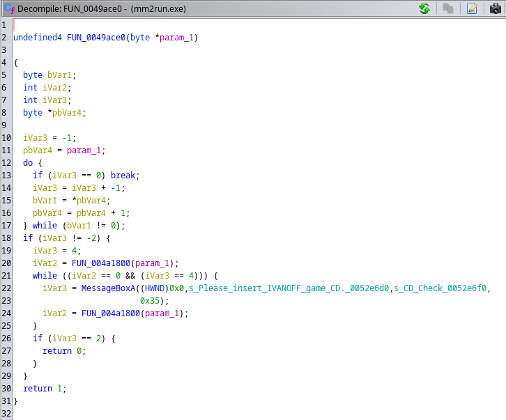This screenshot has width=506, height=420.
Task: Open FUN_004a1800 call on line 20
Action: click(101, 263)
